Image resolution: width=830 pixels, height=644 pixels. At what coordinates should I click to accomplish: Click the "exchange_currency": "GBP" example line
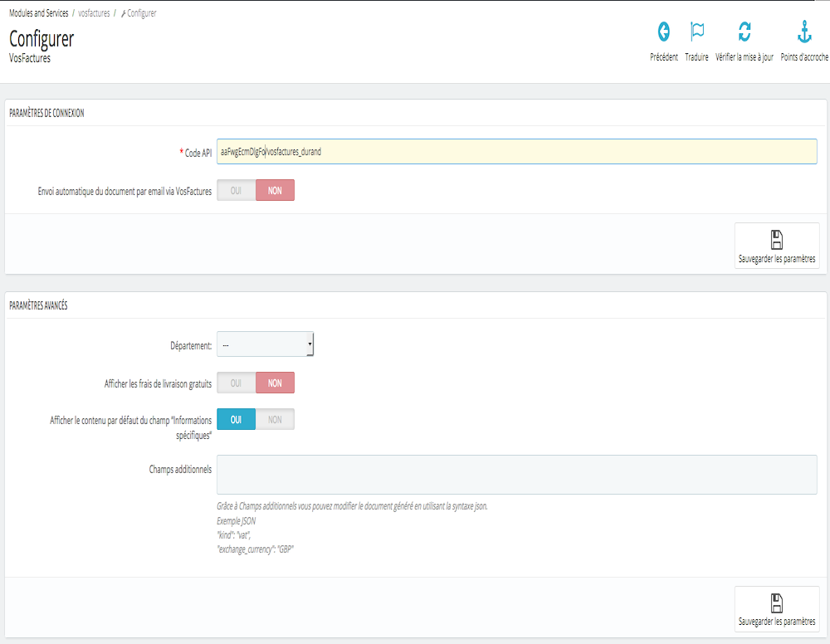pyautogui.click(x=255, y=550)
